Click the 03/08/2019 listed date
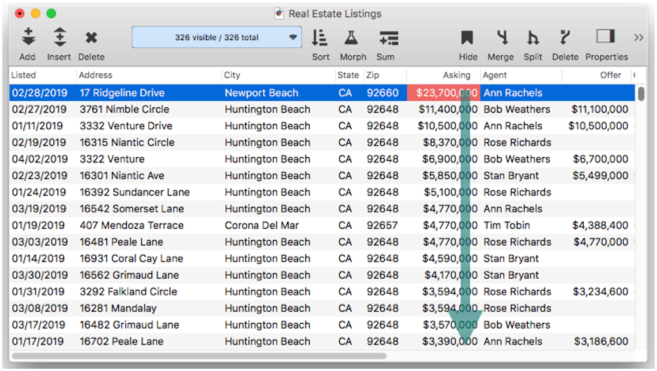The image size is (657, 371). click(x=39, y=309)
